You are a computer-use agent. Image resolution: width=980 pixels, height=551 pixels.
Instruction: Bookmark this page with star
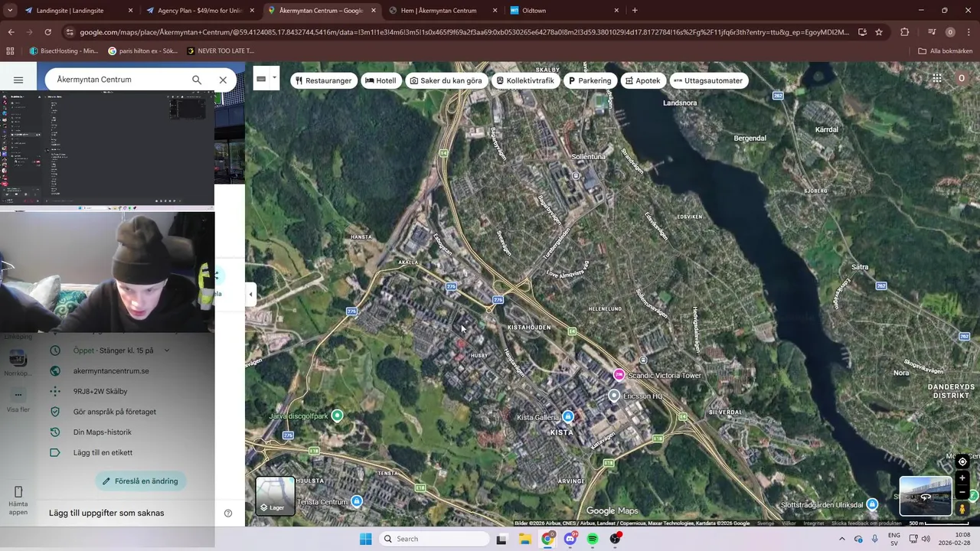pos(879,32)
